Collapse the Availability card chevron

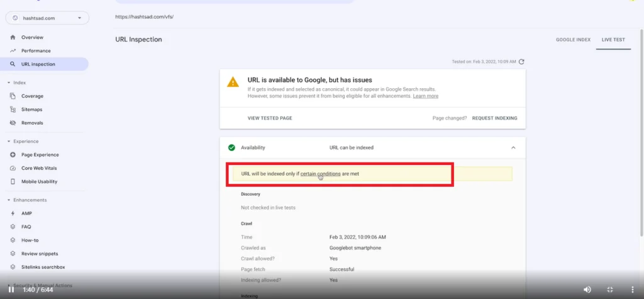pyautogui.click(x=513, y=148)
